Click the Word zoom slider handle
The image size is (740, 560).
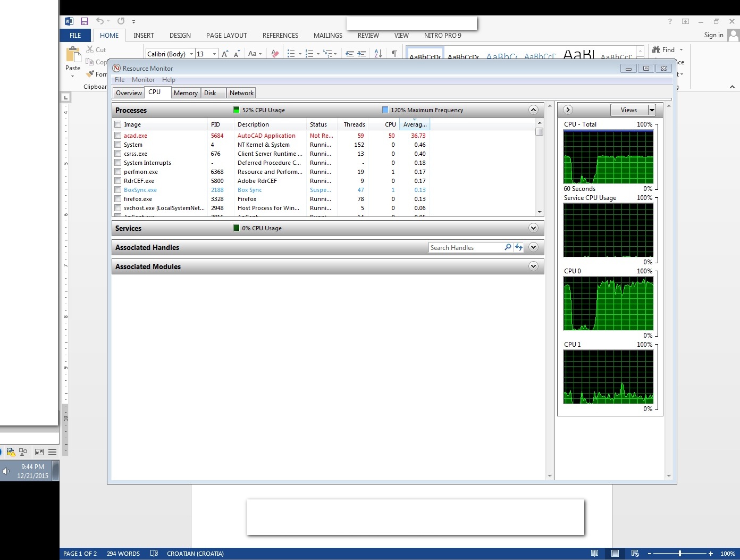tap(680, 554)
